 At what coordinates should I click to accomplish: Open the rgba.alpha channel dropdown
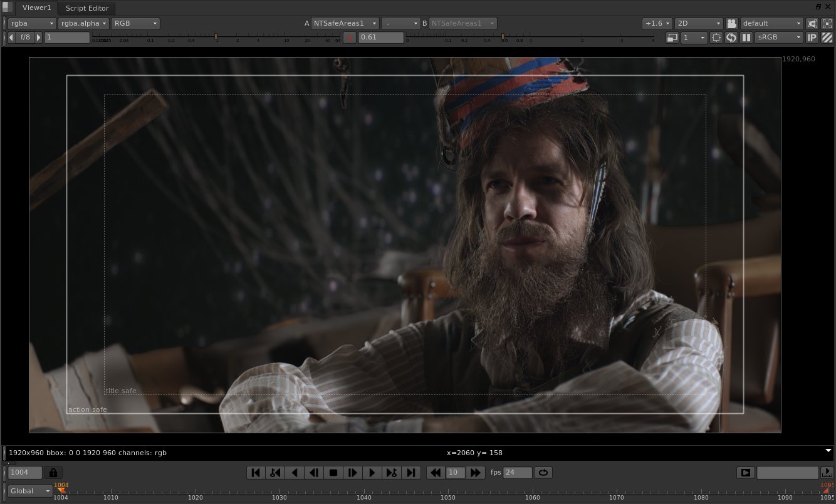pos(83,23)
